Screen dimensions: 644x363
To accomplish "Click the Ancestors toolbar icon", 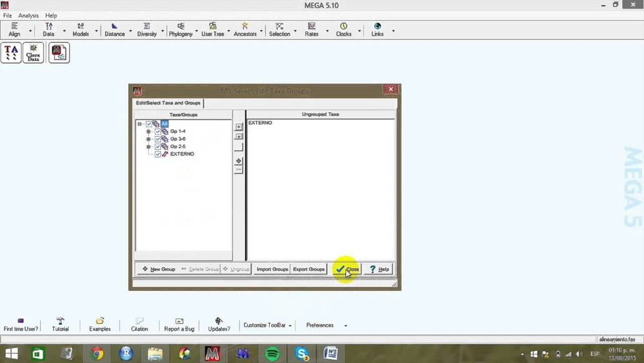I will (x=245, y=30).
